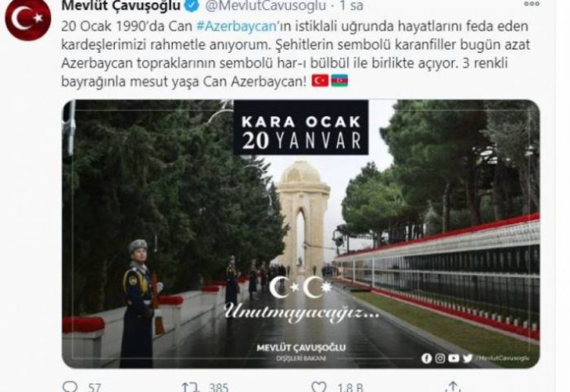Click the Turkish flag emoji in the tweet
Image resolution: width=570 pixels, height=392 pixels.
pos(320,81)
